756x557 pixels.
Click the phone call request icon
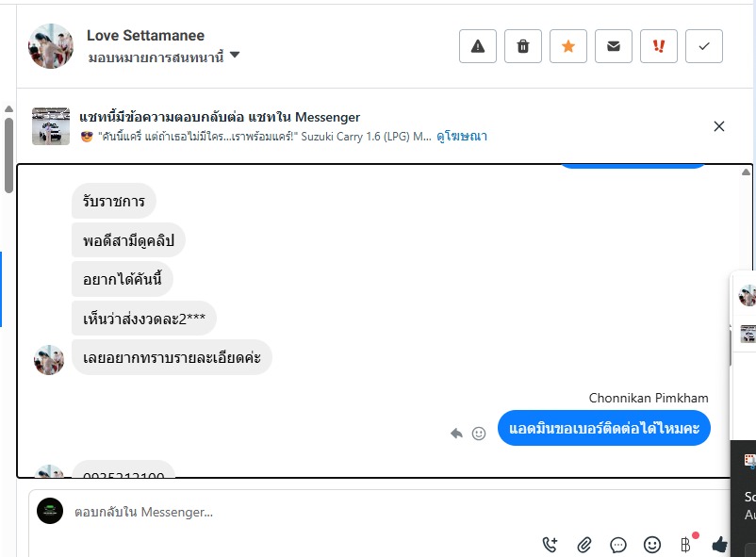(551, 544)
